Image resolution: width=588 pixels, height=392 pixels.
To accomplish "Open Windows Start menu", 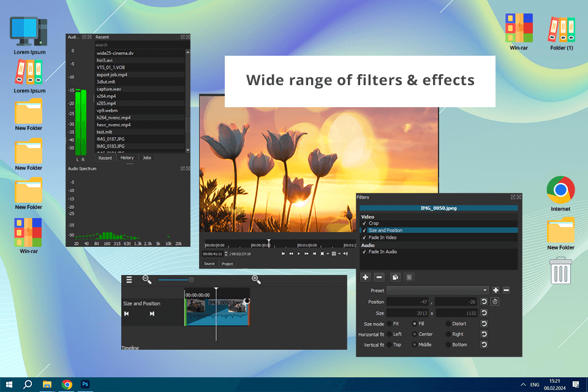I will 9,385.
